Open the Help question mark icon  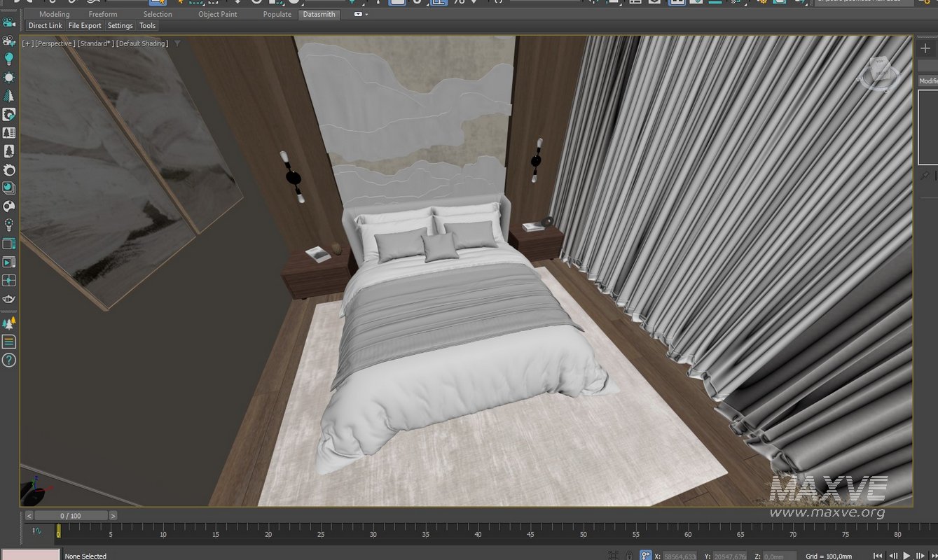point(10,360)
